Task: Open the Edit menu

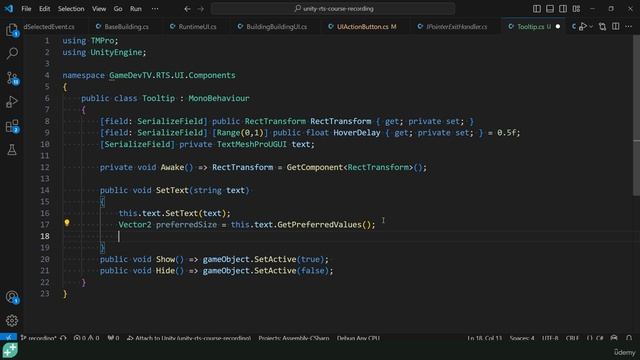Action: pos(44,9)
